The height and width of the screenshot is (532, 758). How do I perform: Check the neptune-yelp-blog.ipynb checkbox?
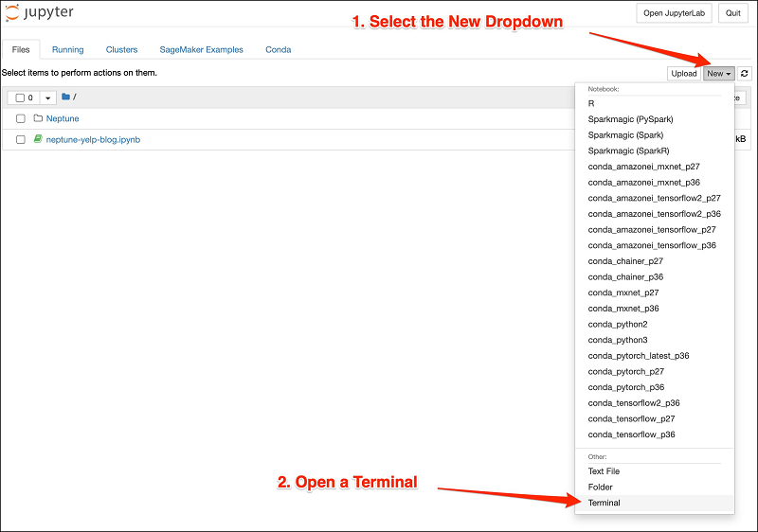pyautogui.click(x=20, y=139)
